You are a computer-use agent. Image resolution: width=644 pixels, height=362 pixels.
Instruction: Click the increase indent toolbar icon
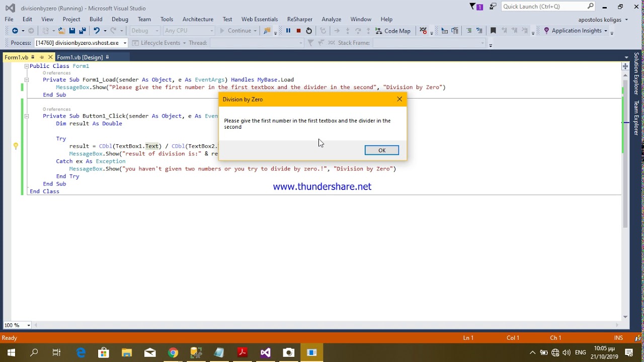coord(455,31)
